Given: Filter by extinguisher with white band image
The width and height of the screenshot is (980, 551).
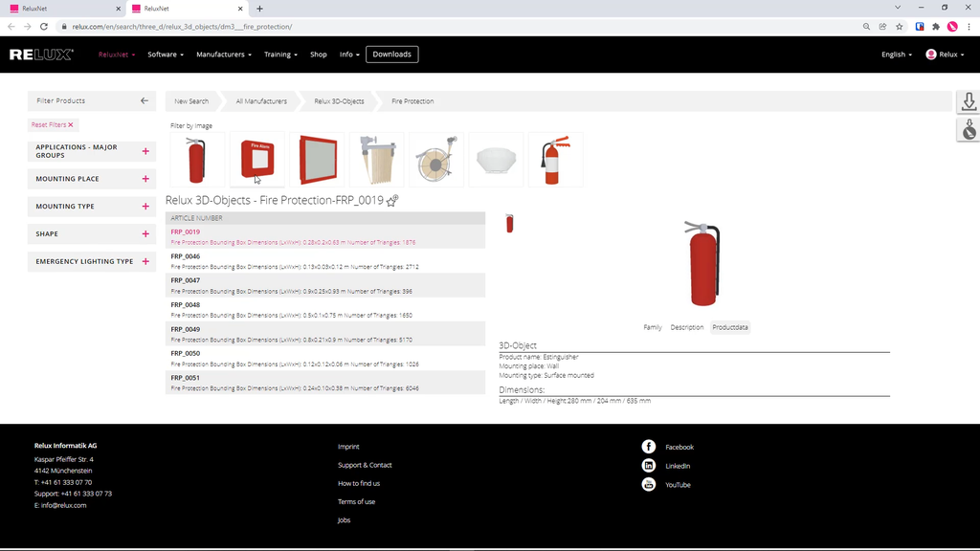Looking at the screenshot, I should [x=556, y=160].
